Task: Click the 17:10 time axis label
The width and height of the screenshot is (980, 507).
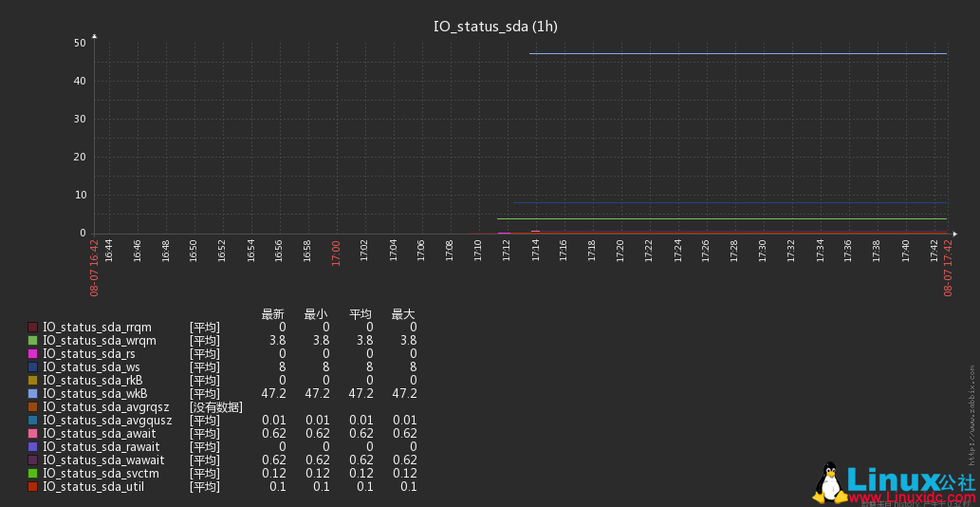Action: pyautogui.click(x=478, y=252)
